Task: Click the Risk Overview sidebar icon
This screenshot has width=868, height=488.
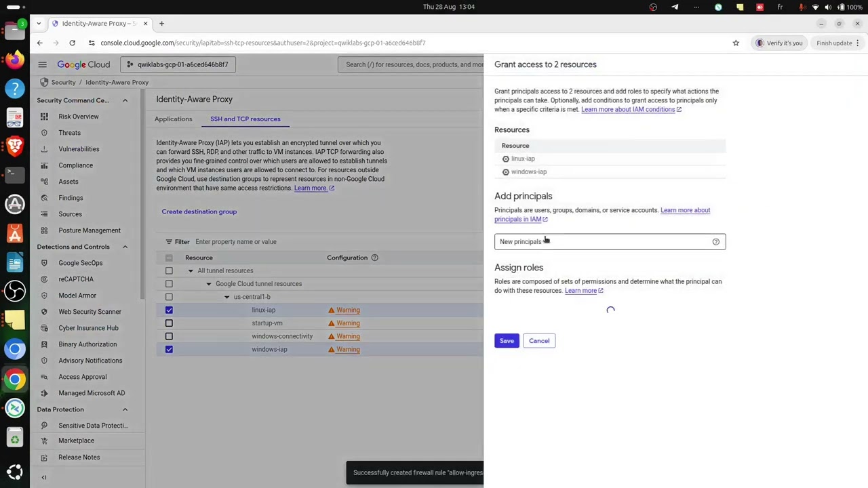Action: click(44, 117)
